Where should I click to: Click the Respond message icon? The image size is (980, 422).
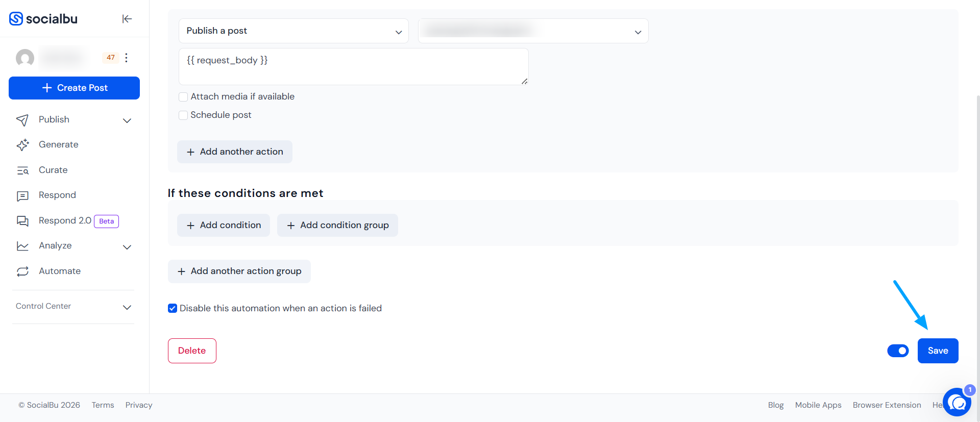click(x=22, y=195)
